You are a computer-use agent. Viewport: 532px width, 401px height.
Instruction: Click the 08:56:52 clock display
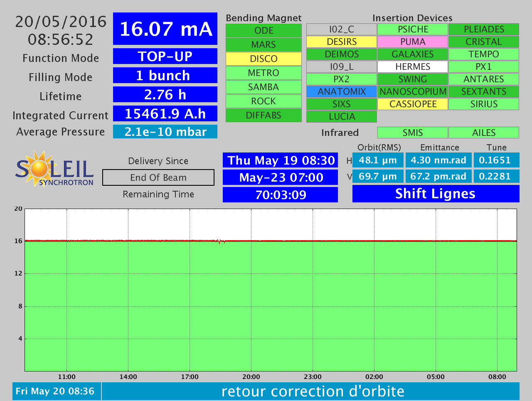61,39
